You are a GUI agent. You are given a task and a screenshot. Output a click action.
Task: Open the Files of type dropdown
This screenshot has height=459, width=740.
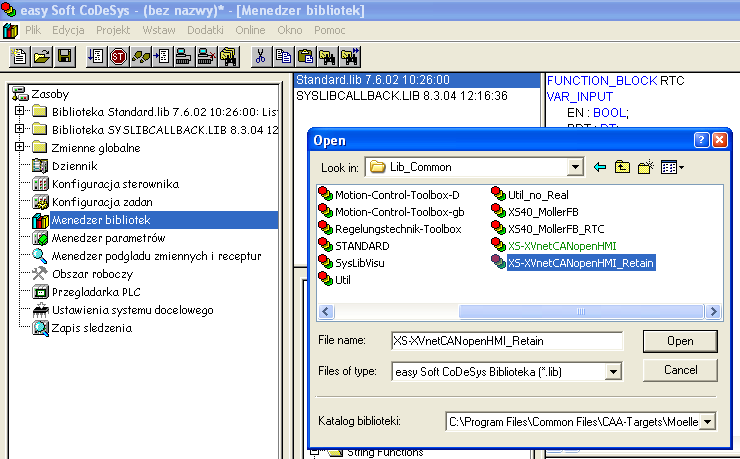click(613, 372)
